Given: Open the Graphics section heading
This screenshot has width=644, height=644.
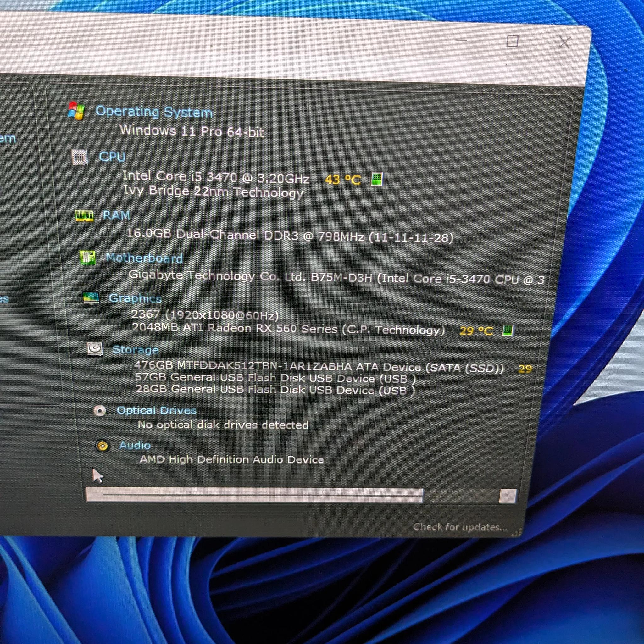Looking at the screenshot, I should (135, 298).
